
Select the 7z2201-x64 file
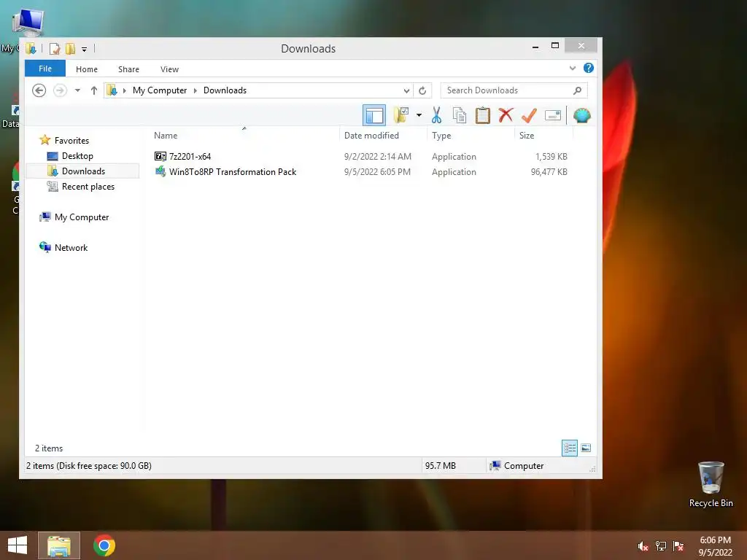pyautogui.click(x=190, y=157)
